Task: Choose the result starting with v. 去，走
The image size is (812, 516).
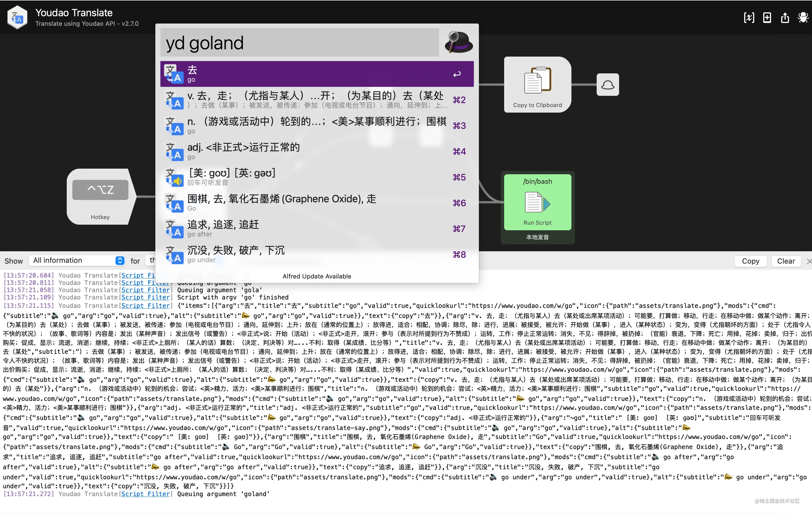Action: coord(317,100)
